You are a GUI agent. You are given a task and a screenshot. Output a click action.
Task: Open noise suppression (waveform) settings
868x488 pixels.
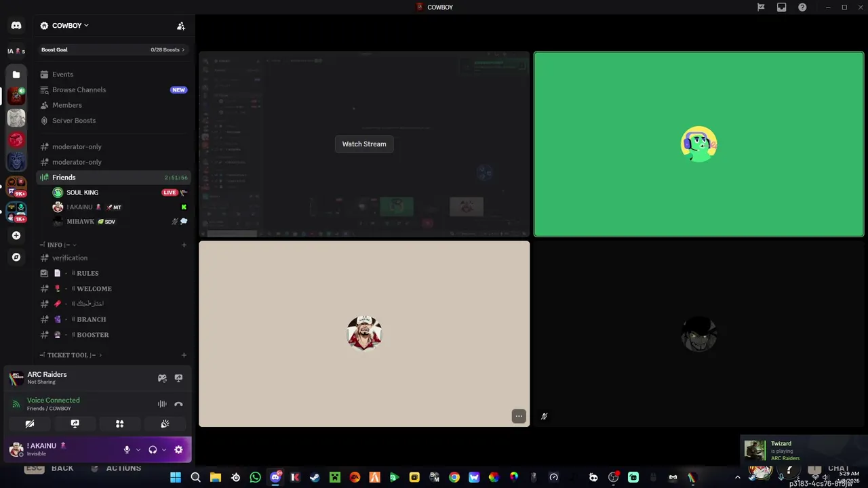162,404
